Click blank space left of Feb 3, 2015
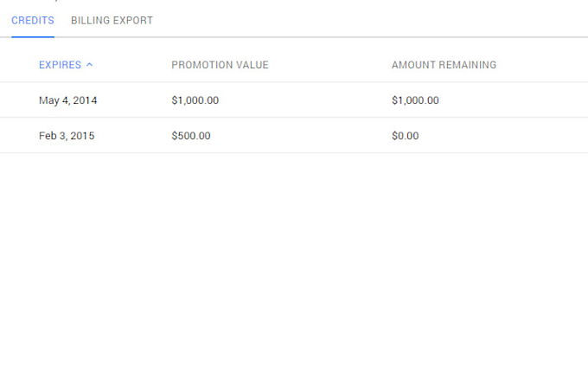588x386 pixels. [19, 136]
